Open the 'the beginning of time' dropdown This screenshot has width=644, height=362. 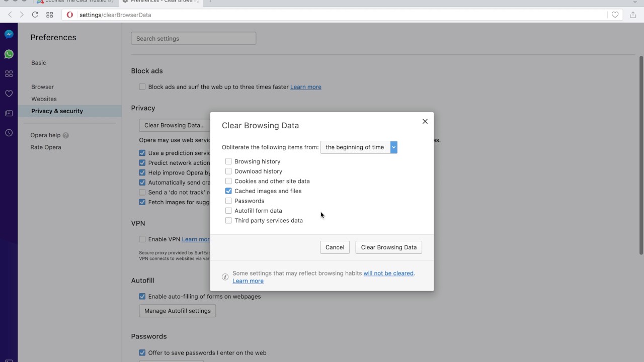(359, 147)
